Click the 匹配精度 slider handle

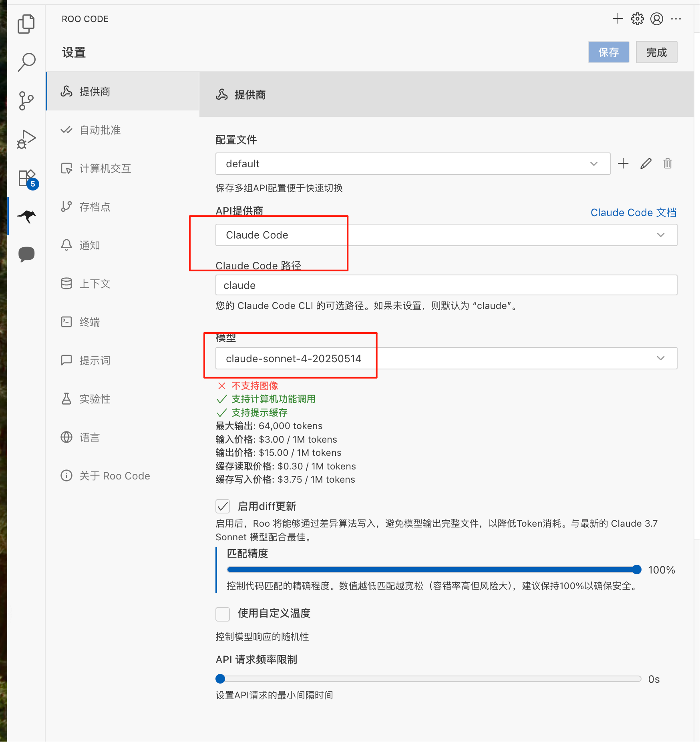coord(637,570)
